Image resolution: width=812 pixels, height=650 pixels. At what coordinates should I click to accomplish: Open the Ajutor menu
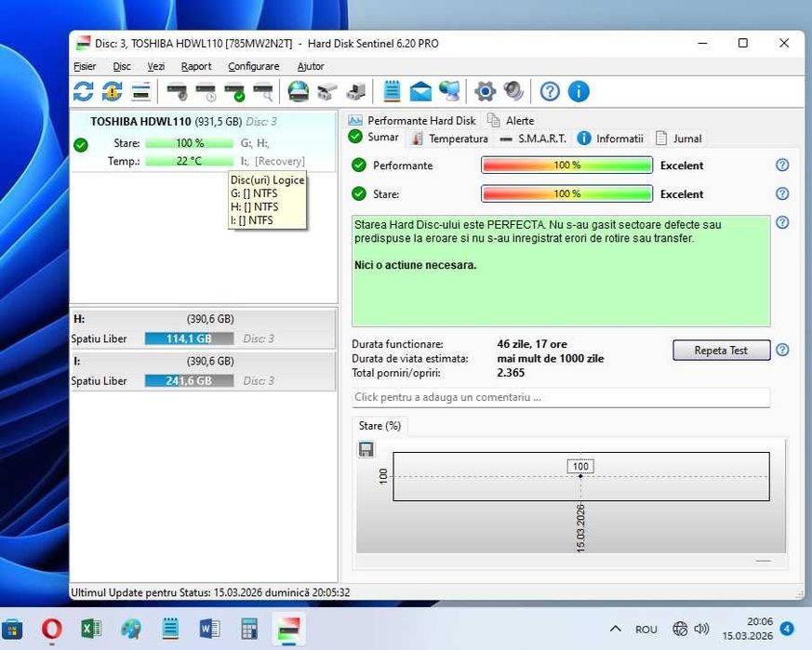point(311,66)
